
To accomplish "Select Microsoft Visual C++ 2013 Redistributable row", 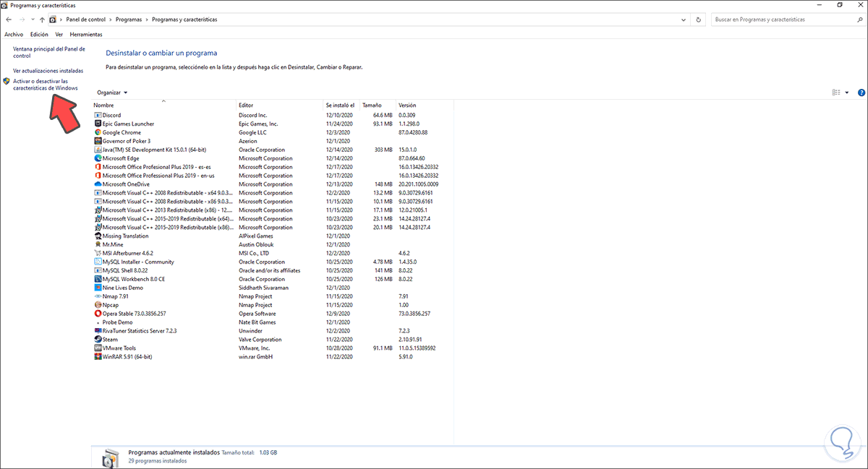I will [x=273, y=210].
